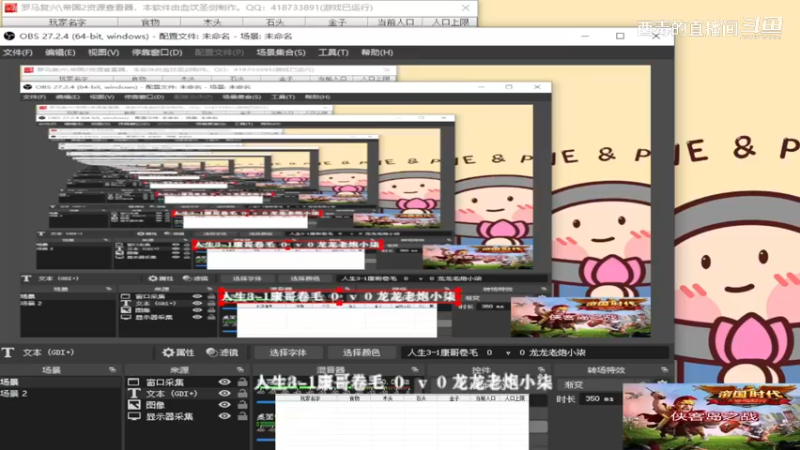Click the 选择颜色 button
The image size is (800, 450).
coord(361,353)
